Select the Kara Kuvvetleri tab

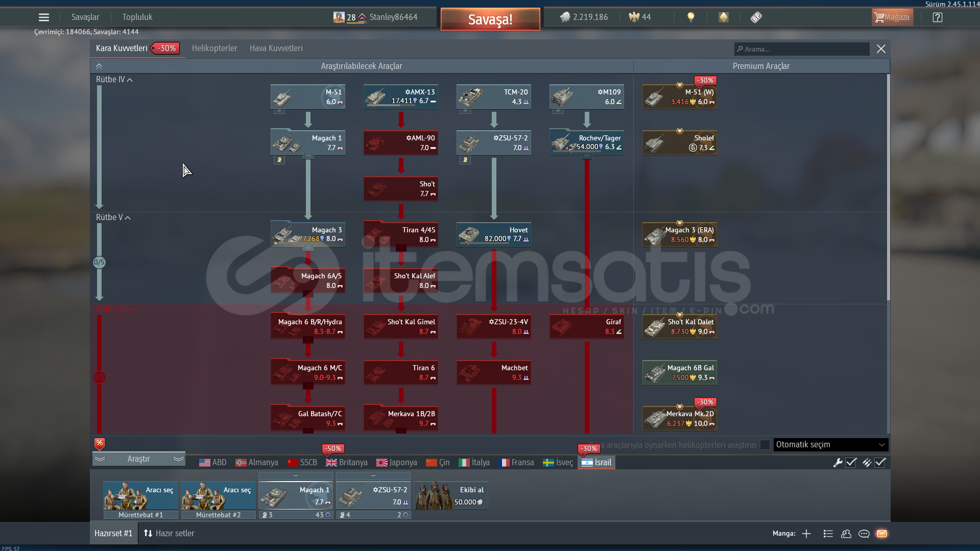138,49
